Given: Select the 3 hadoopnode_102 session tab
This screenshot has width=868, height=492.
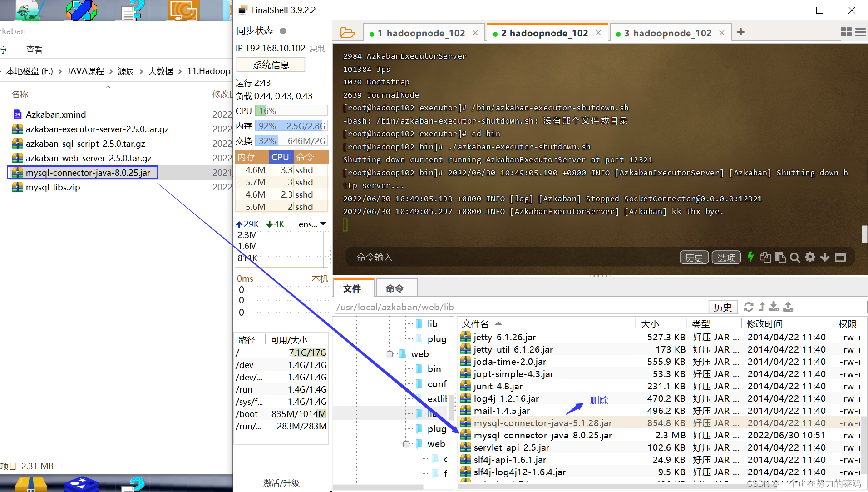Looking at the screenshot, I should [x=667, y=33].
